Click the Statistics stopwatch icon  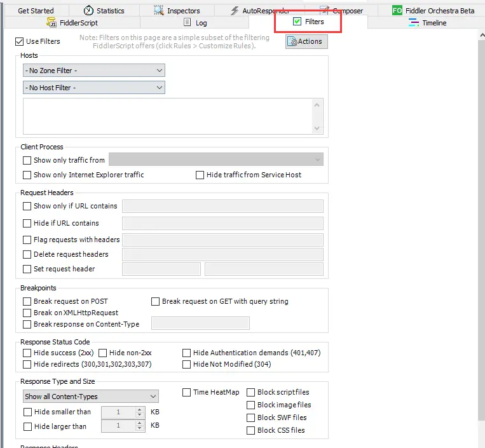click(x=88, y=11)
